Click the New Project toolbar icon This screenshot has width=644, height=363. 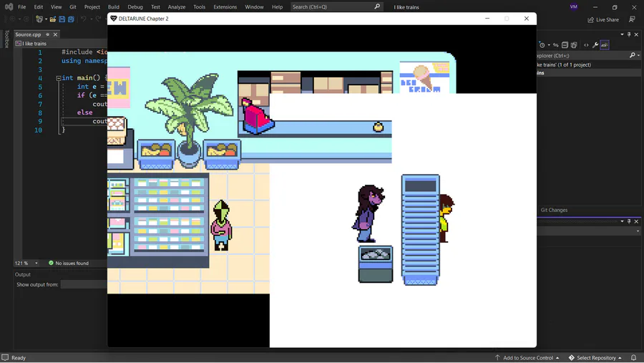[x=39, y=19]
